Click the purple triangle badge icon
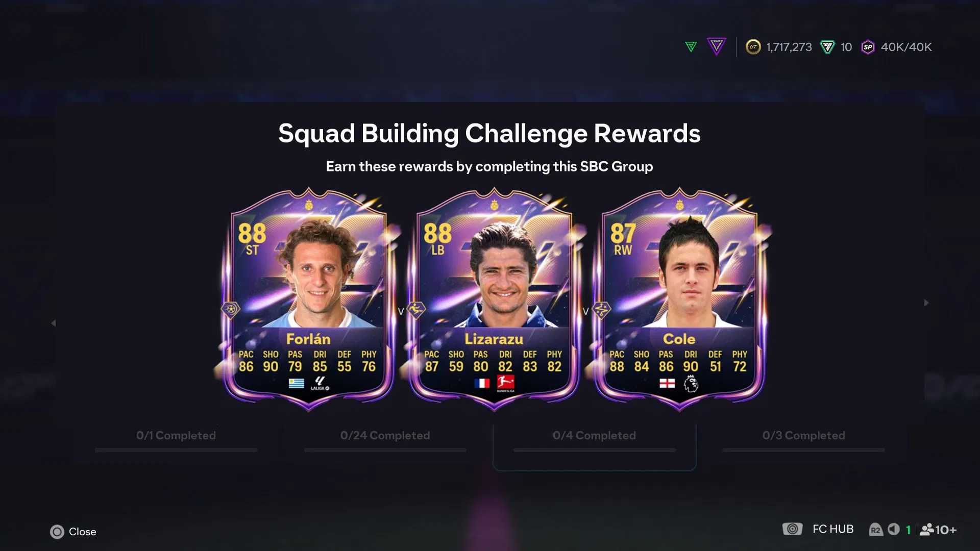Screen dimensions: 980x551 716,46
